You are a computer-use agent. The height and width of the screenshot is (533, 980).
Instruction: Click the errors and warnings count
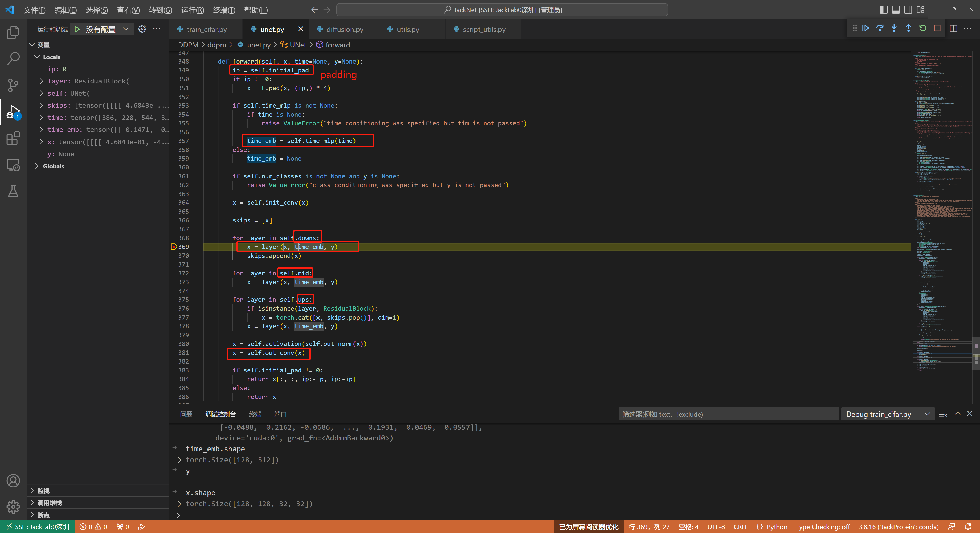coord(93,527)
